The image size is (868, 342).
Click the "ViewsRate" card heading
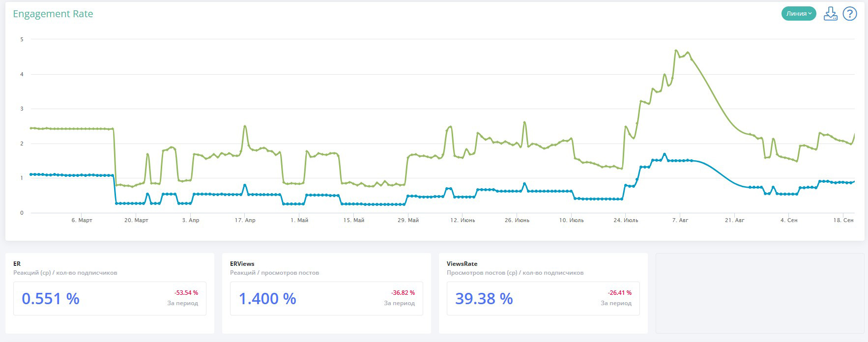(462, 264)
